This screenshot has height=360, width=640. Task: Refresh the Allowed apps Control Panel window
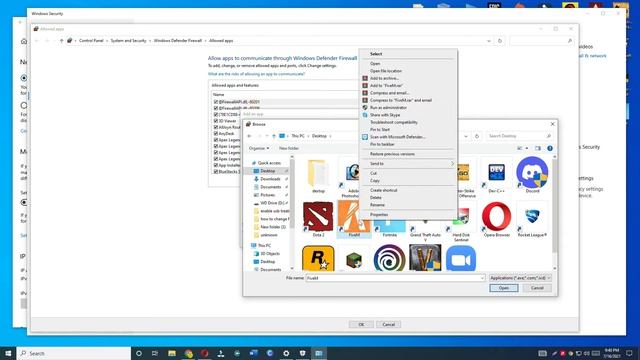coord(500,41)
